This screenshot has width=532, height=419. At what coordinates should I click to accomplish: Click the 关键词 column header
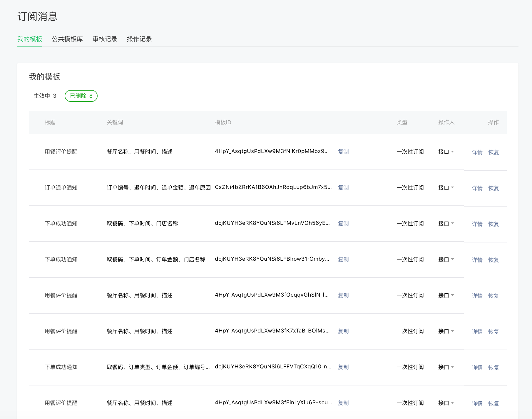(x=115, y=122)
